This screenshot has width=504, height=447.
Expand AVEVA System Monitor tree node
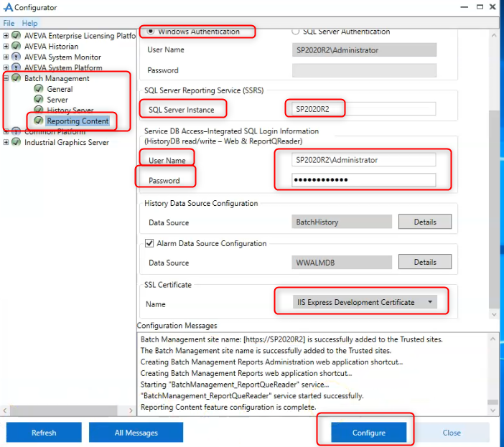pyautogui.click(x=6, y=57)
